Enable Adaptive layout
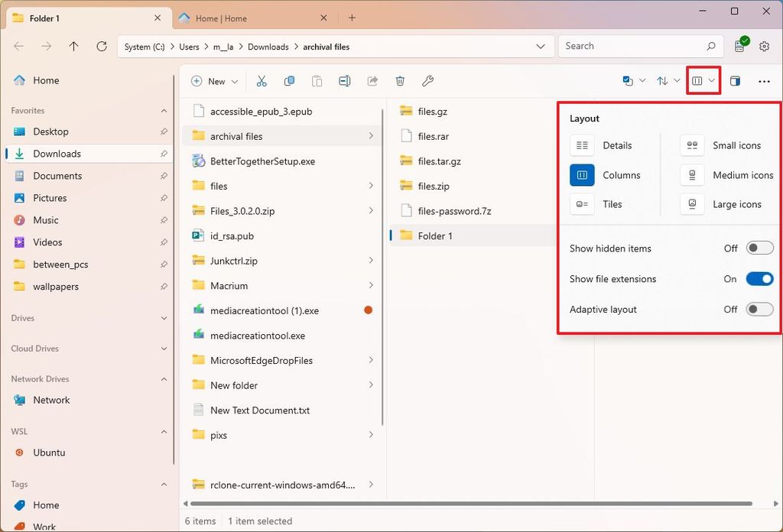This screenshot has width=783, height=532. (759, 309)
